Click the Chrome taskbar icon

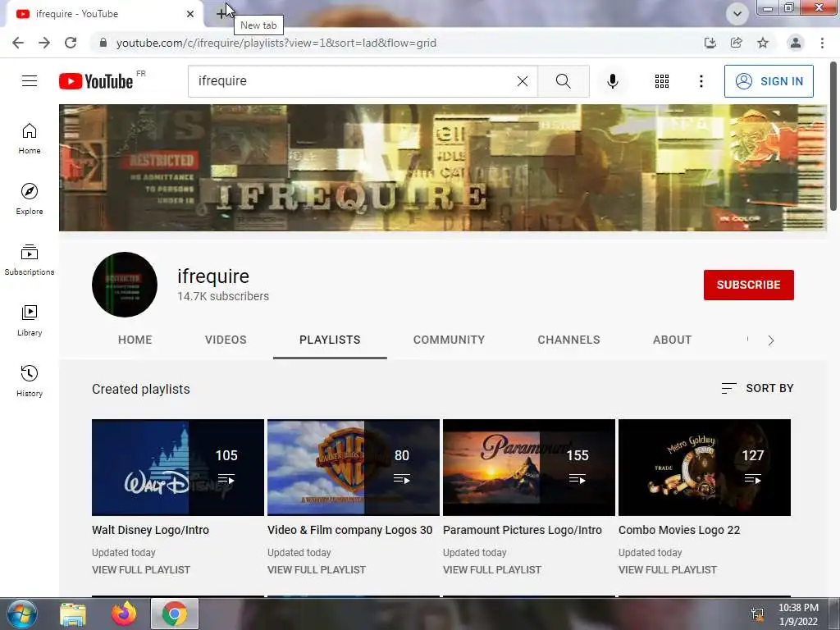(175, 614)
